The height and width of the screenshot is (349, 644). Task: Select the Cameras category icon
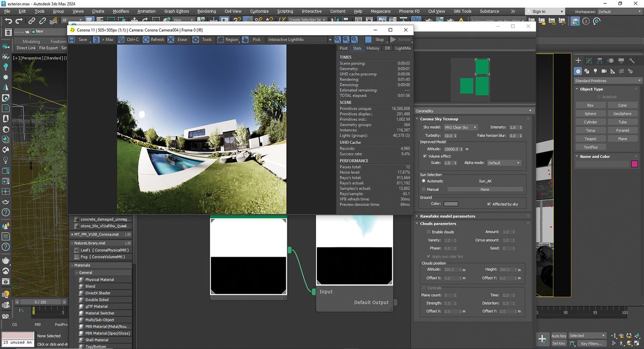point(604,71)
